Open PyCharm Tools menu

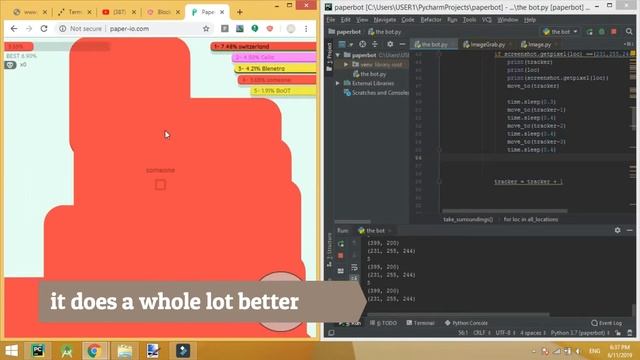pyautogui.click(x=469, y=20)
